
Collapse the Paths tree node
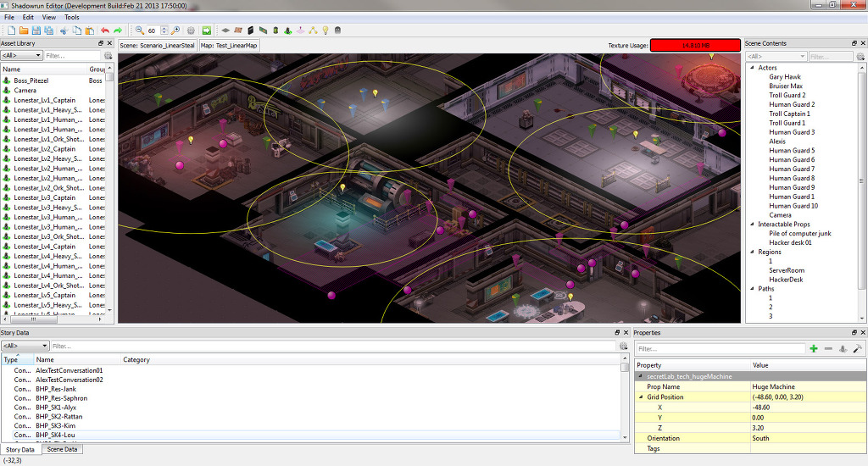pos(753,288)
